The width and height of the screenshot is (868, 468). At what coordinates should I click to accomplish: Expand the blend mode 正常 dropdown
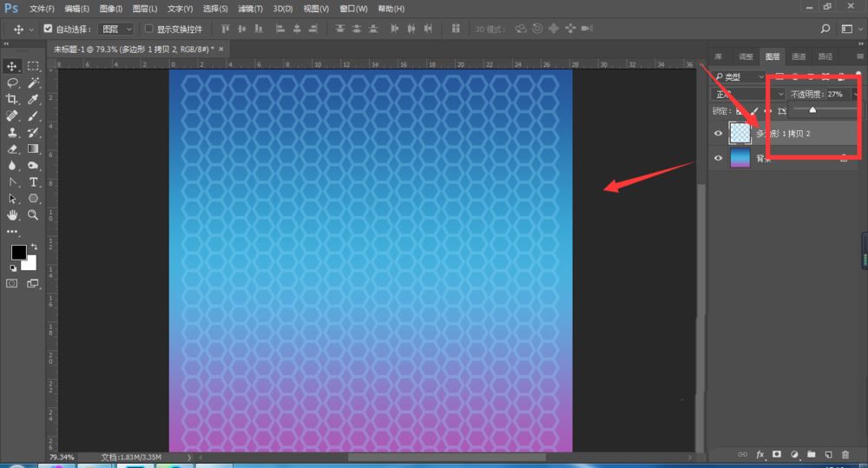(x=748, y=94)
